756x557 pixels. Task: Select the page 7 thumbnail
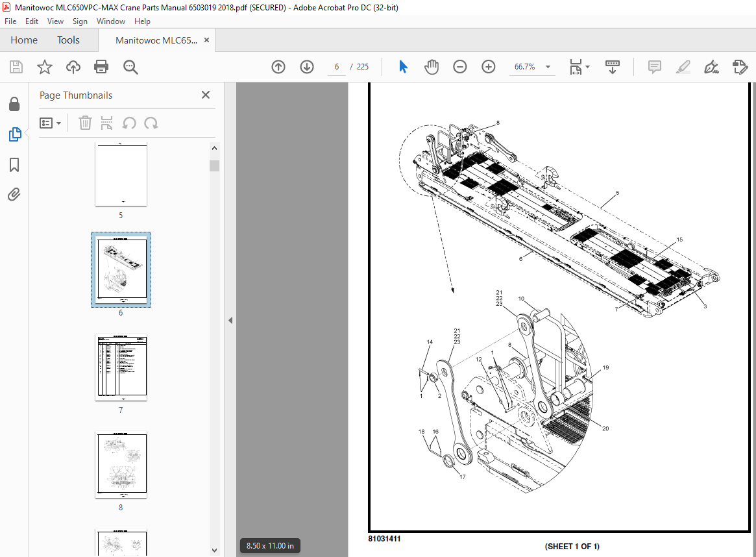click(121, 367)
